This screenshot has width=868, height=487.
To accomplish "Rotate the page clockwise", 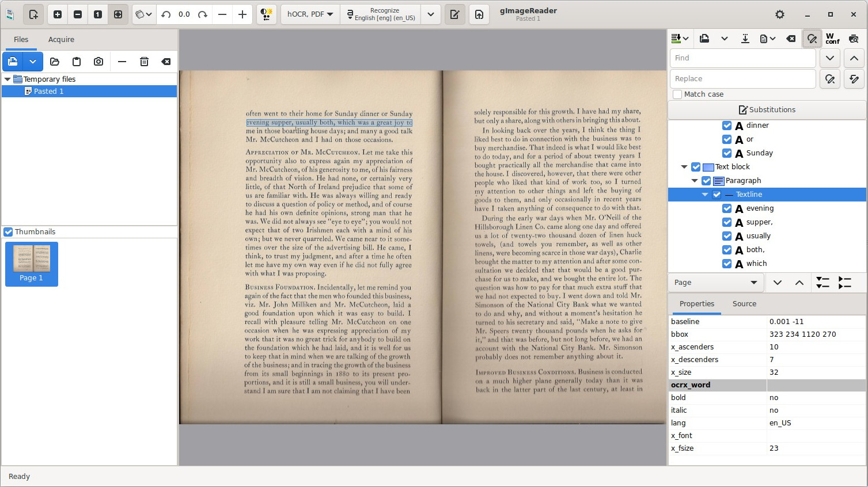I will [203, 14].
